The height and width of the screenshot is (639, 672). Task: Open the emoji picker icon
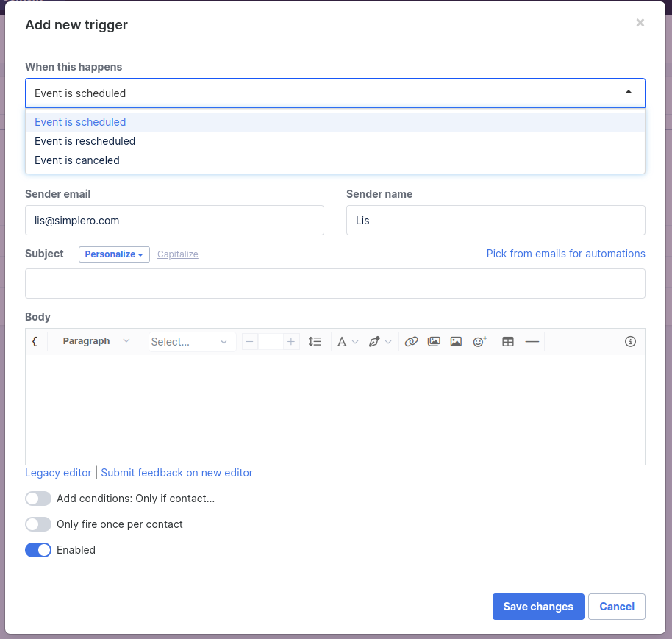pos(479,342)
